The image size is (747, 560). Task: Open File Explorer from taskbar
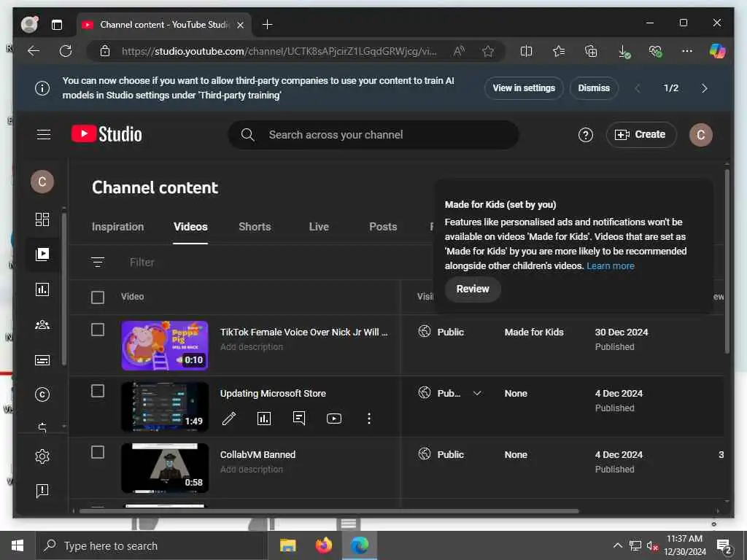pos(287,545)
